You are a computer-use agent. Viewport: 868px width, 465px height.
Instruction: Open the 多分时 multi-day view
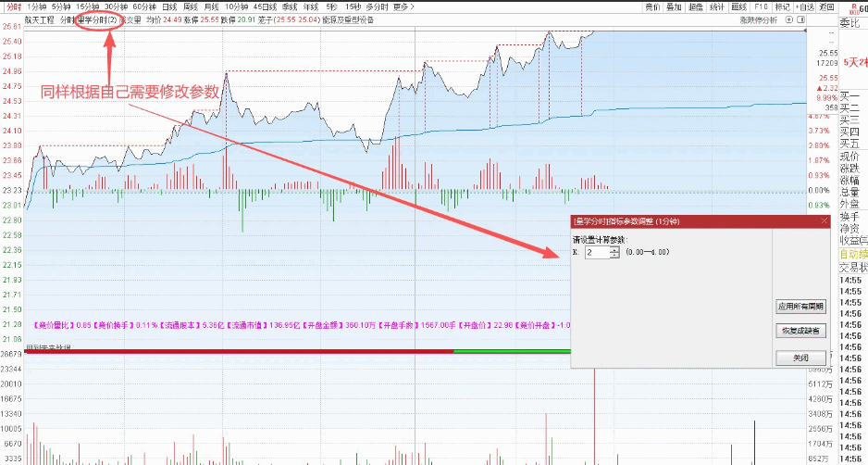(x=377, y=6)
